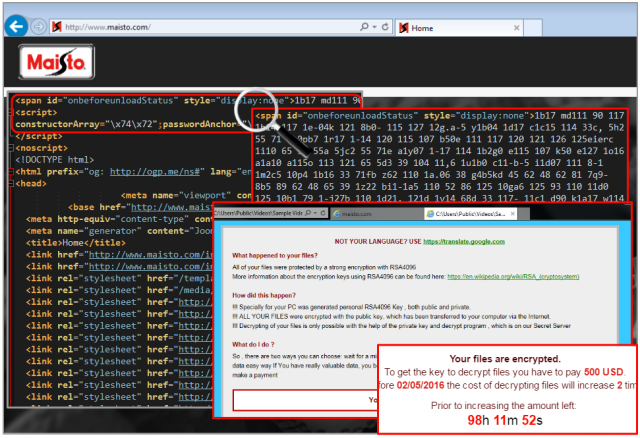Viewport: 640px width, 438px height.
Task: Click the search icon in the ransom window address bar
Action: point(308,213)
